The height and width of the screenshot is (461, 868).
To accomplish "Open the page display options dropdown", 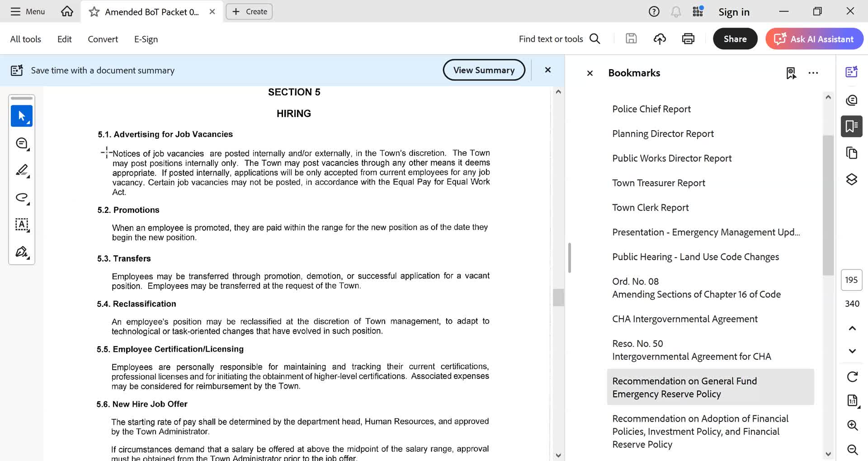I will (853, 400).
